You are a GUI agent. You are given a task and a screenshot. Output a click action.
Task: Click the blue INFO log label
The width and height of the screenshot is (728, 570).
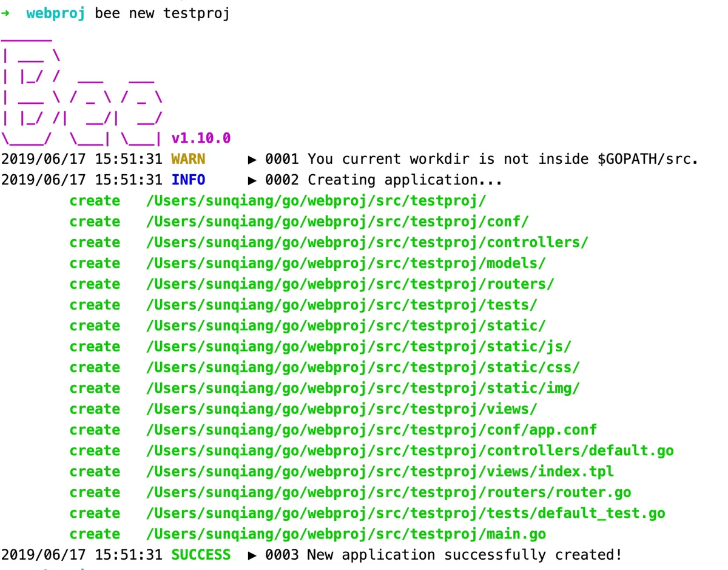pyautogui.click(x=188, y=180)
